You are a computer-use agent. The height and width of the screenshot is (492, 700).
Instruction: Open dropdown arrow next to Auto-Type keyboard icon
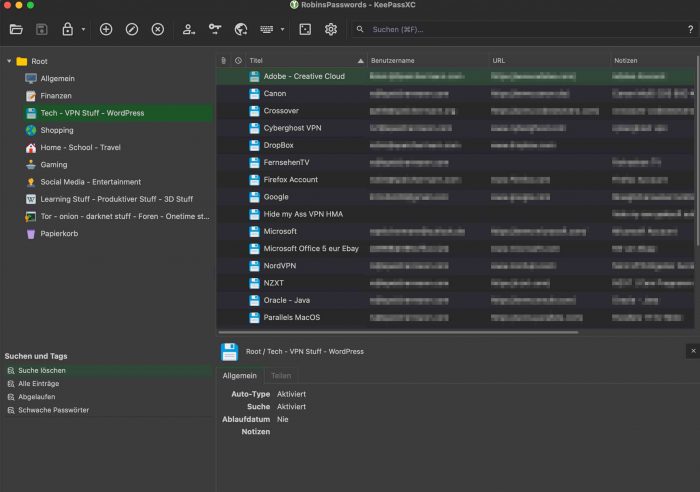tap(283, 30)
